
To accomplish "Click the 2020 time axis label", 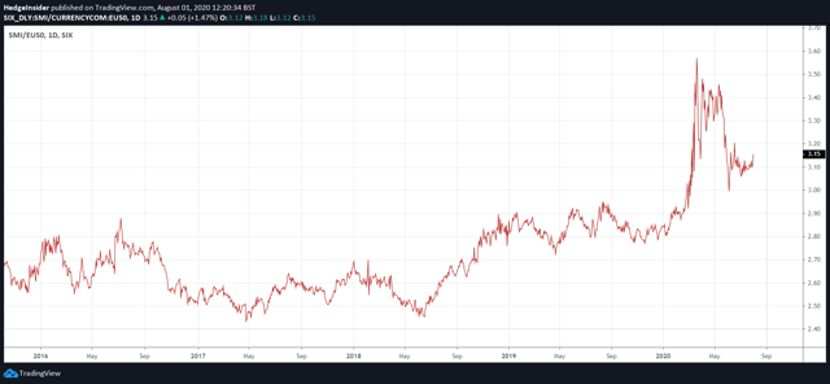I will (x=663, y=356).
